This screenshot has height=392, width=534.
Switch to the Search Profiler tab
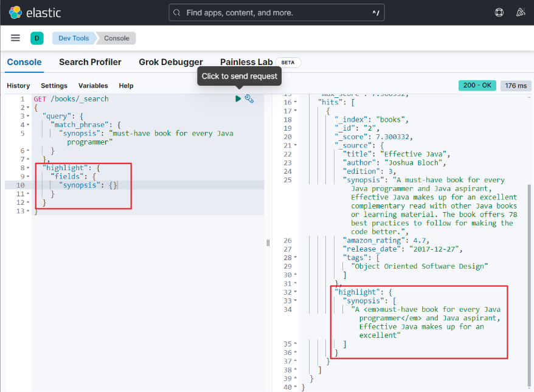pos(90,62)
